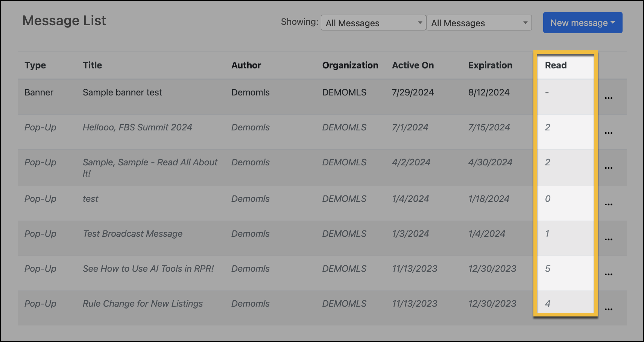
Task: Open the second All Messages filter dropdown
Action: pos(479,23)
